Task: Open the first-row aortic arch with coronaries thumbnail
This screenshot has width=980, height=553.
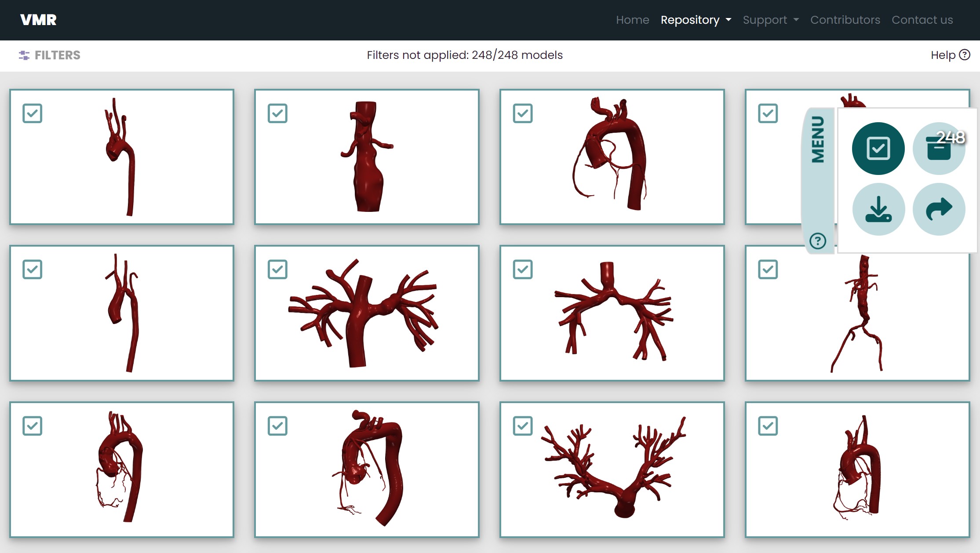Action: click(612, 157)
